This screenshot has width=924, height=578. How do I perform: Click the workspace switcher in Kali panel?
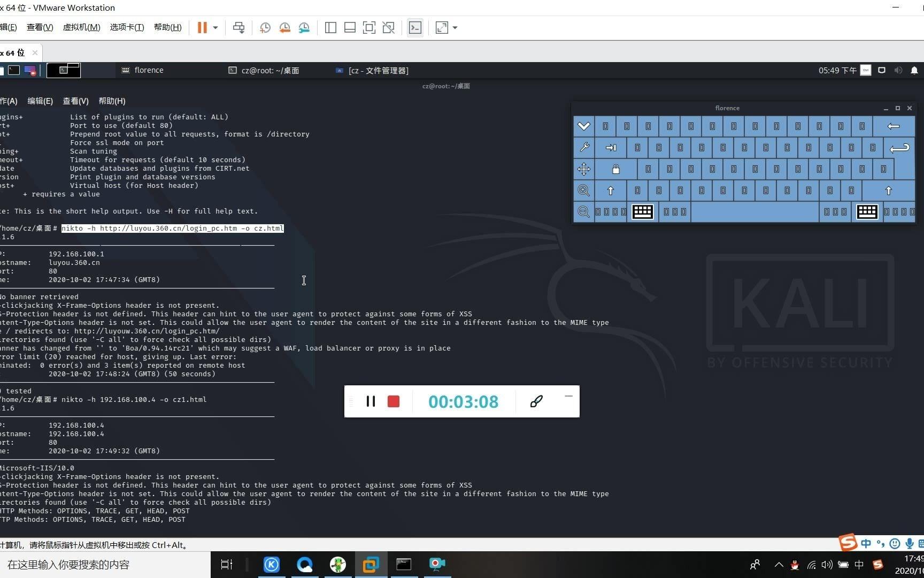click(64, 70)
